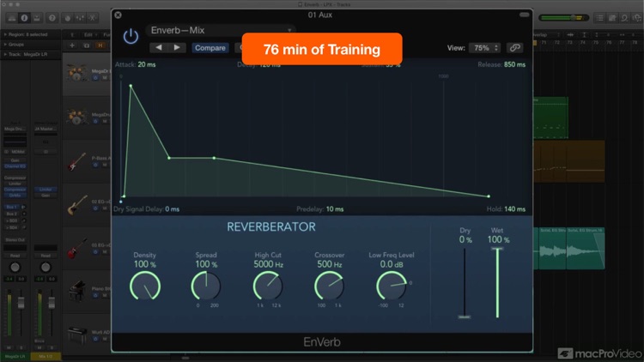The height and width of the screenshot is (362, 644).
Task: Click the pan knob on MegaDr LR strip
Action: click(x=15, y=268)
